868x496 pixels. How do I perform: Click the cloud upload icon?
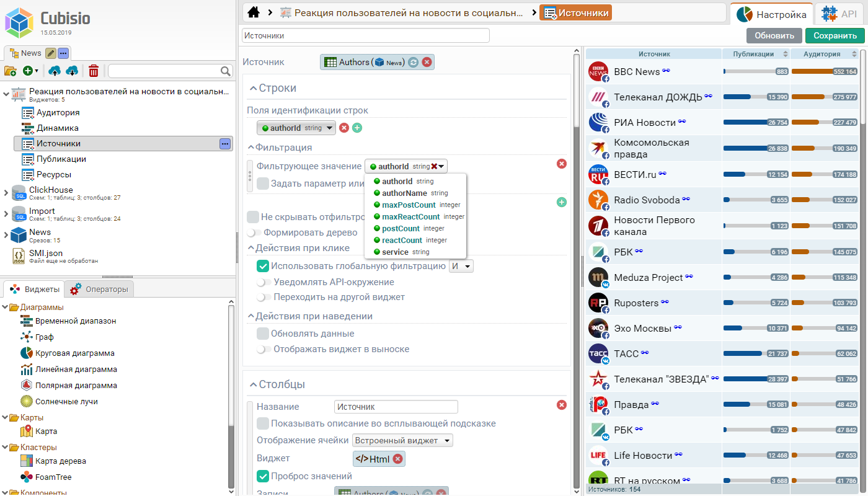(55, 71)
